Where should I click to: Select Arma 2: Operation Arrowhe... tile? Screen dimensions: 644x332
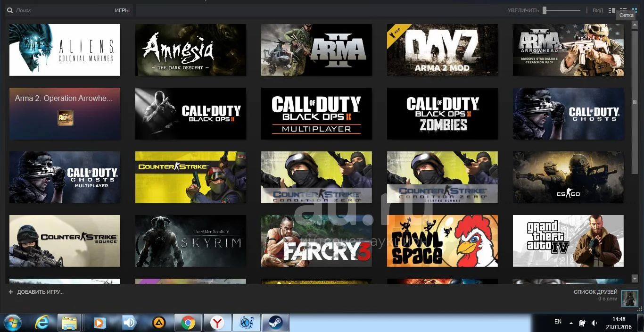click(65, 114)
